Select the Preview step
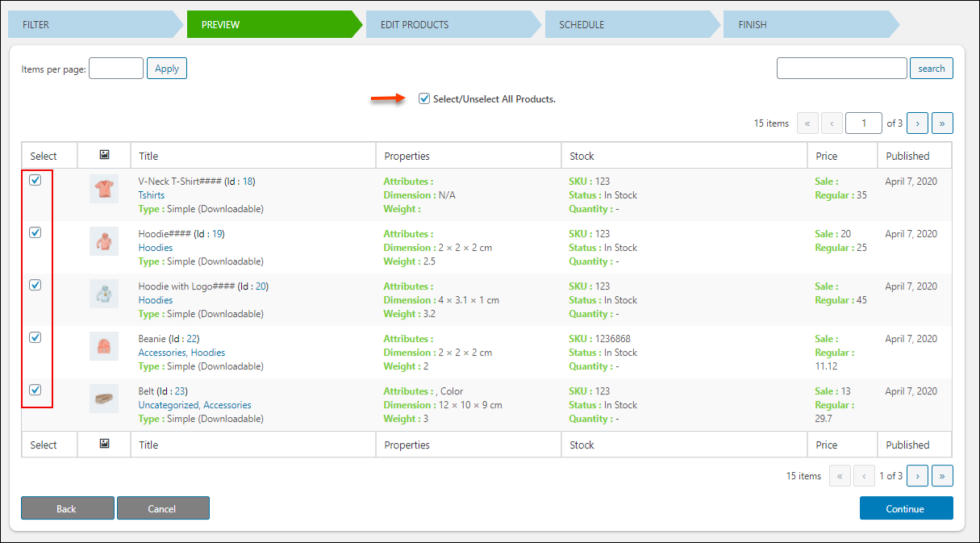This screenshot has height=543, width=980. tap(274, 24)
